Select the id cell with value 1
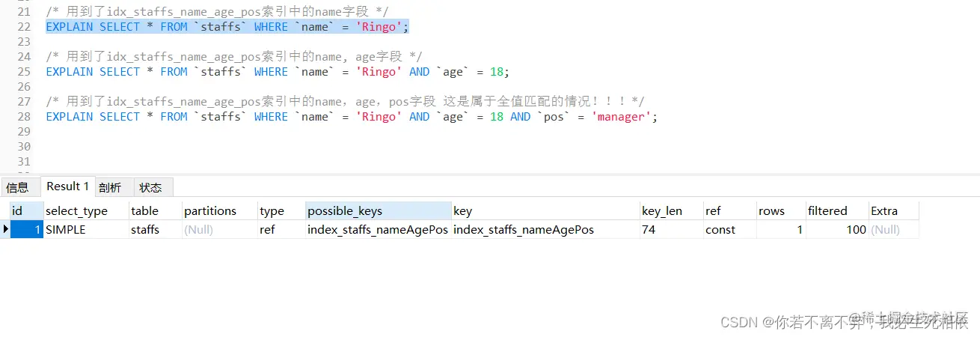Image resolution: width=980 pixels, height=337 pixels. 26,230
